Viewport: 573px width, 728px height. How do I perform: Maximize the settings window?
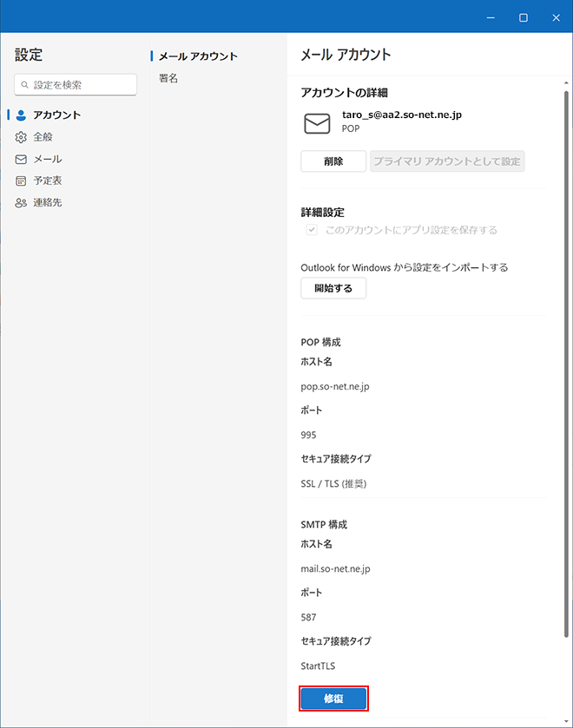click(524, 17)
